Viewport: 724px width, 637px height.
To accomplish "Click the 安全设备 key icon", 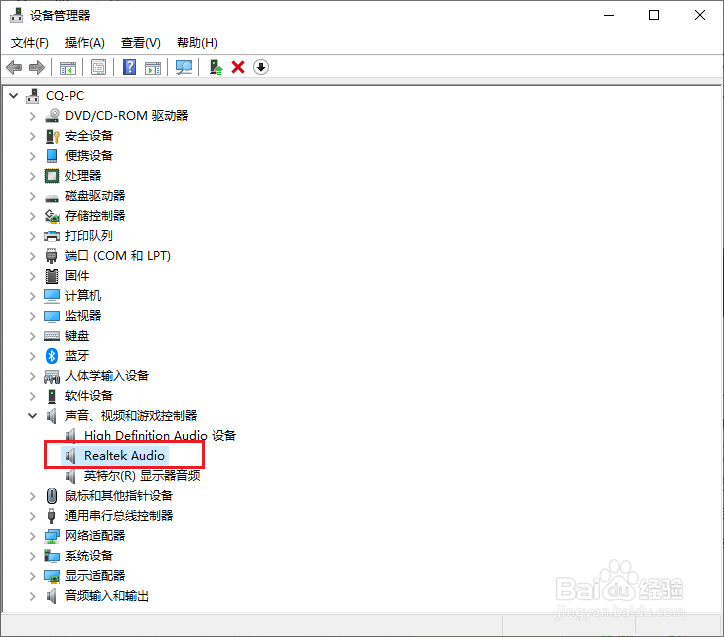I will (52, 136).
